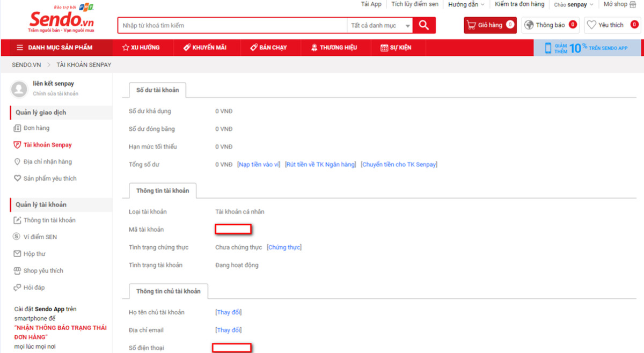Click the Địa chỉ nhận hàng pin icon

coord(17,161)
